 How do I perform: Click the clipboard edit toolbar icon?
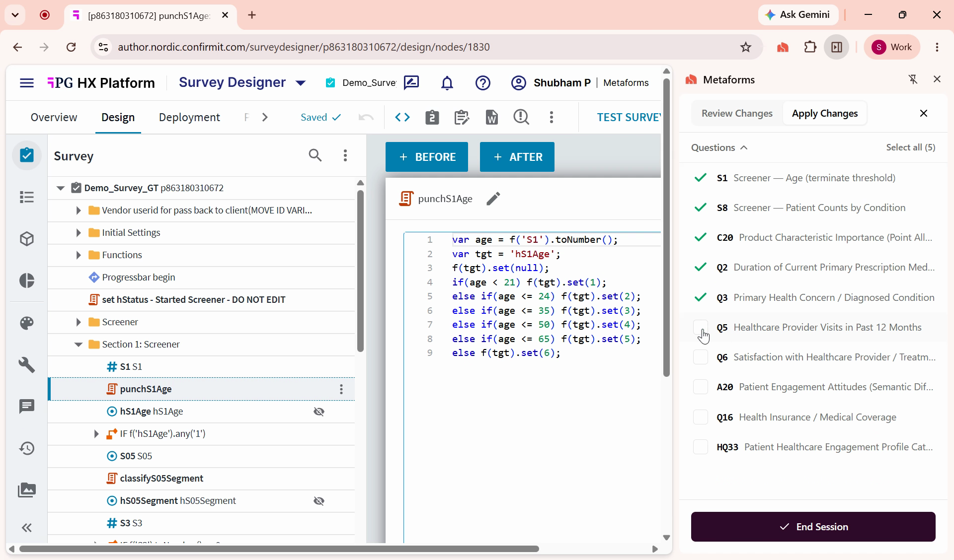[462, 117]
